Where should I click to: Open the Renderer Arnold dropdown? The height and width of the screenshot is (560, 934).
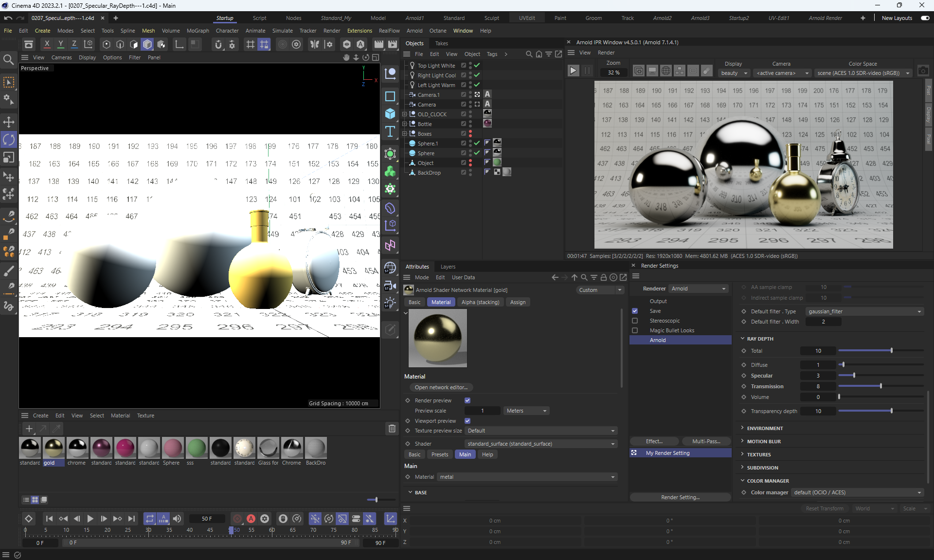click(x=698, y=289)
